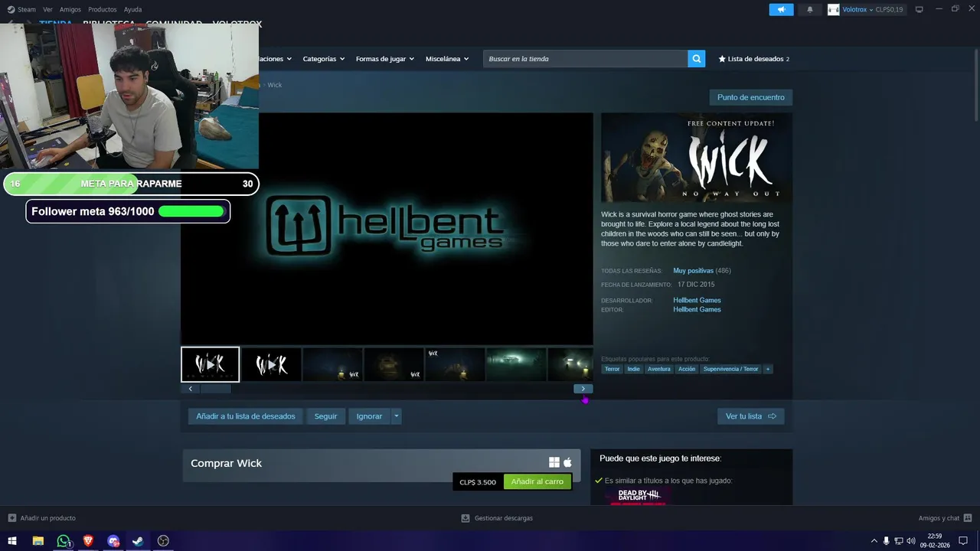This screenshot has height=551, width=980.
Task: Click the Ignorar button
Action: [x=369, y=416]
